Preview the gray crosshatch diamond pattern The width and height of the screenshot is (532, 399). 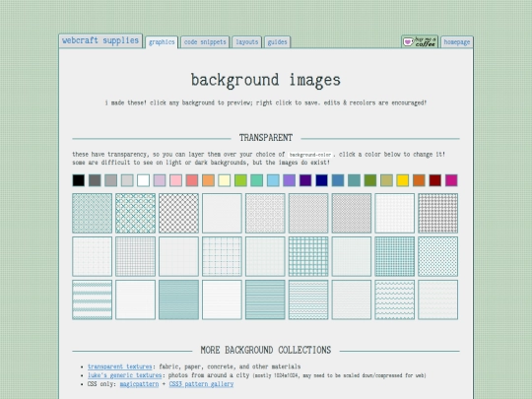pyautogui.click(x=178, y=213)
